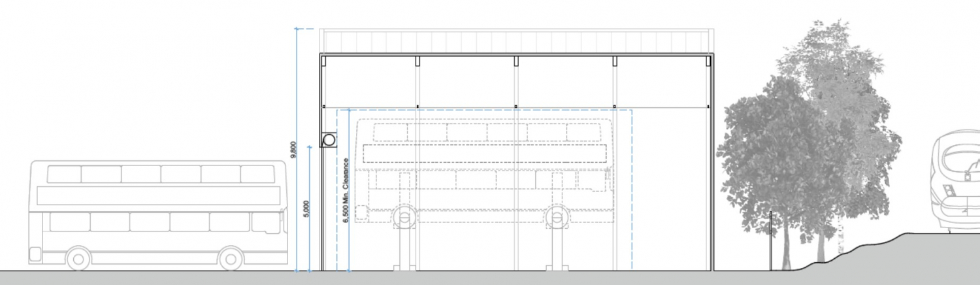The width and height of the screenshot is (980, 285).
Task: Select the "6,500 Min. Clearance" annotation
Action: tap(346, 191)
